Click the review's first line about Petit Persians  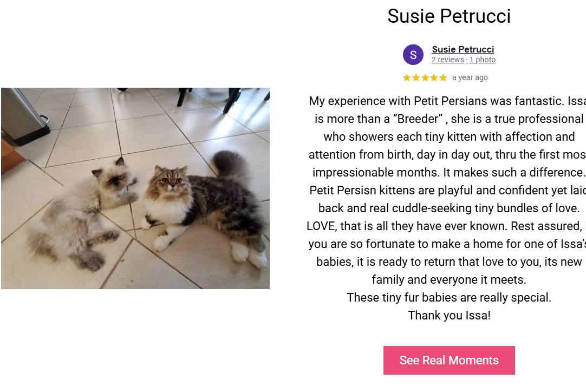pyautogui.click(x=447, y=101)
